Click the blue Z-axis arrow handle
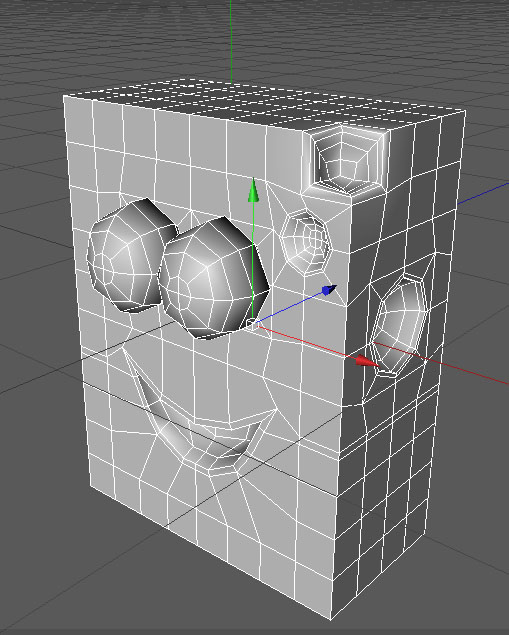The width and height of the screenshot is (509, 635). point(329,290)
